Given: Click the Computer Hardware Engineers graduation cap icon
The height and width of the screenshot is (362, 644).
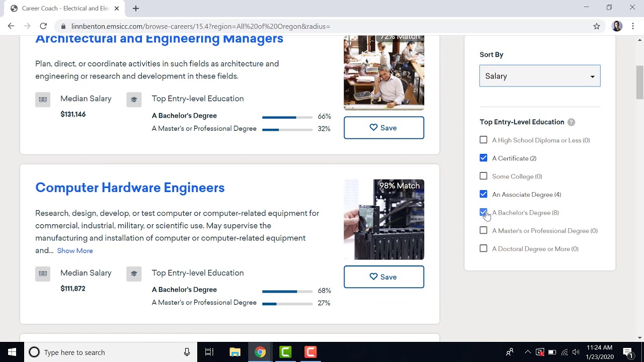Looking at the screenshot, I should pos(134,274).
